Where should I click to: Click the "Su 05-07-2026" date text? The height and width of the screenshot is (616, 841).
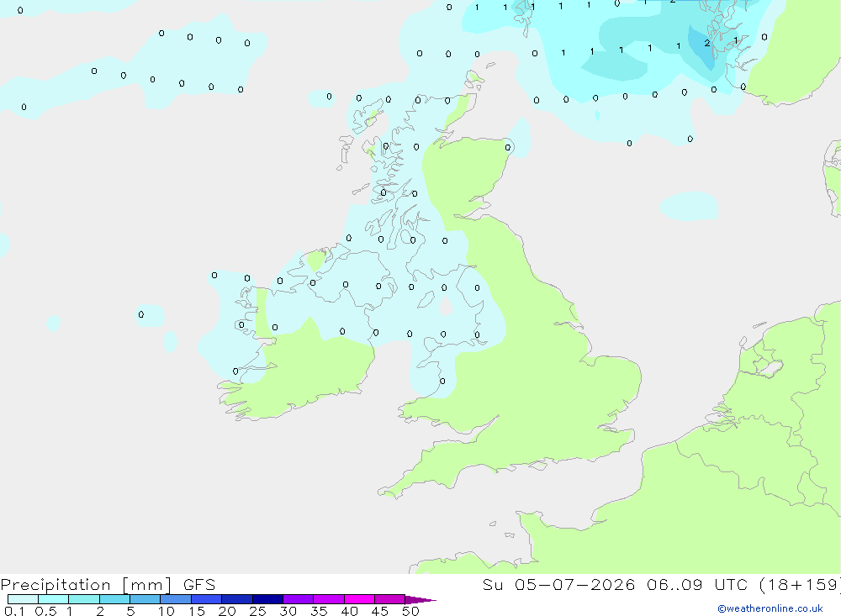559,585
